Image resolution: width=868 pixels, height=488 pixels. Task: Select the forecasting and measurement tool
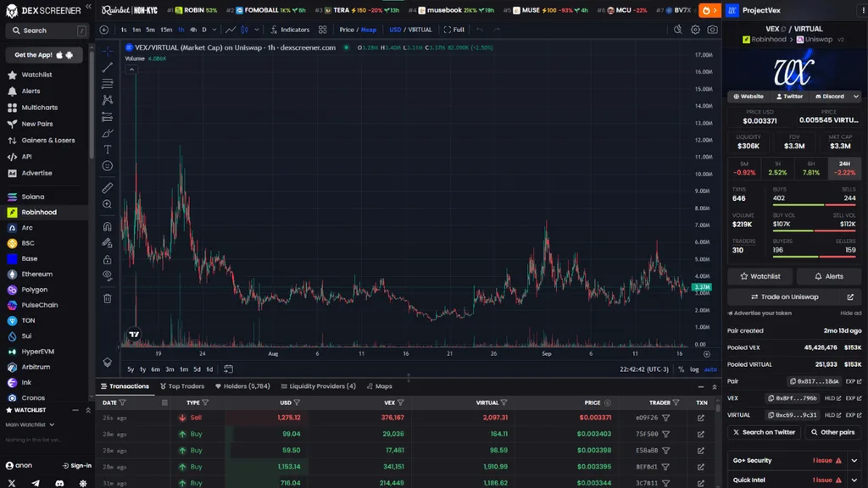[108, 117]
